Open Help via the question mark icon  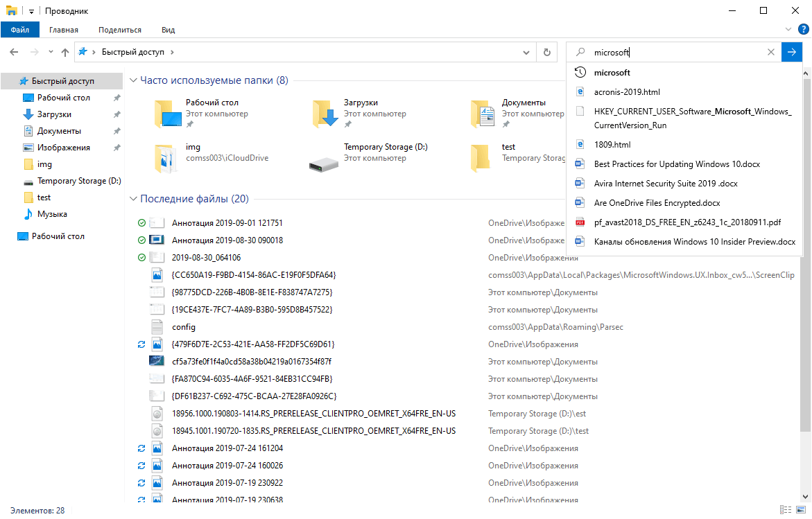pyautogui.click(x=804, y=29)
